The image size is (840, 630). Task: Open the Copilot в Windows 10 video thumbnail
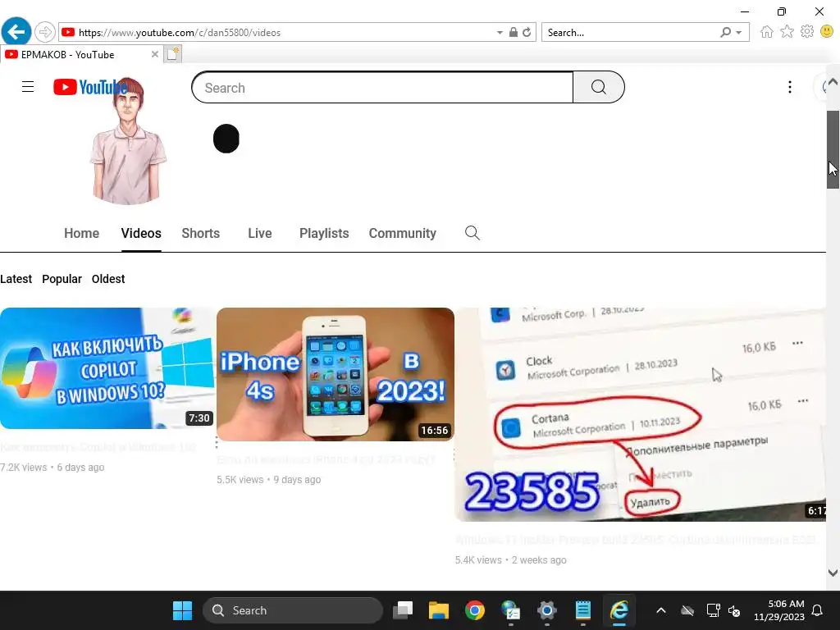pos(107,368)
